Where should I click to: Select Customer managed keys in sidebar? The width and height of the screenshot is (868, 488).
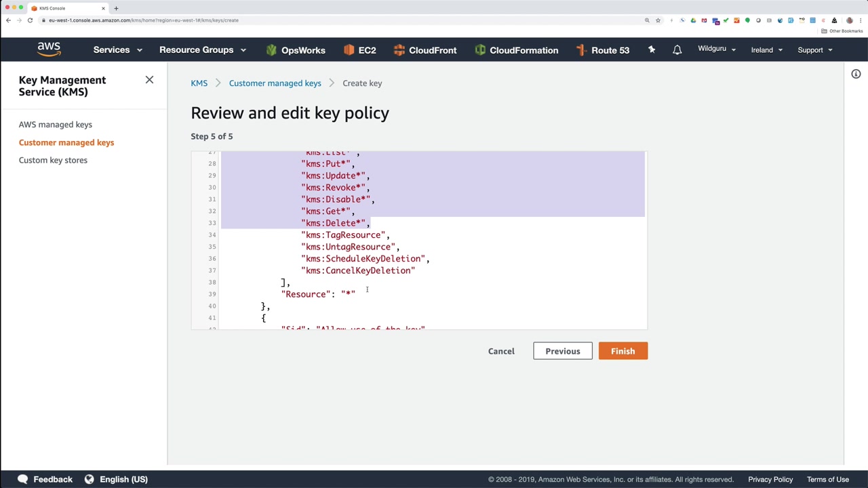coord(66,142)
